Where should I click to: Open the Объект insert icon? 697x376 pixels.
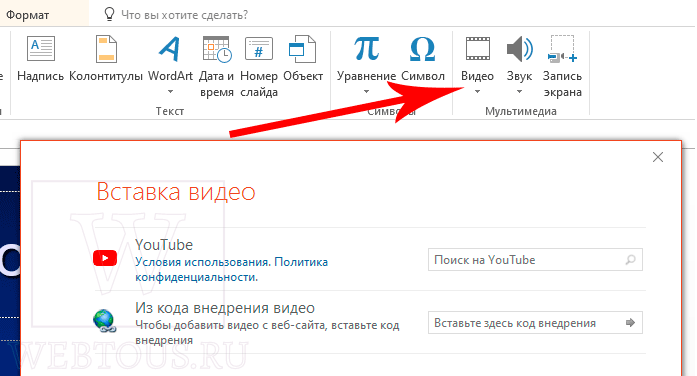(x=302, y=48)
